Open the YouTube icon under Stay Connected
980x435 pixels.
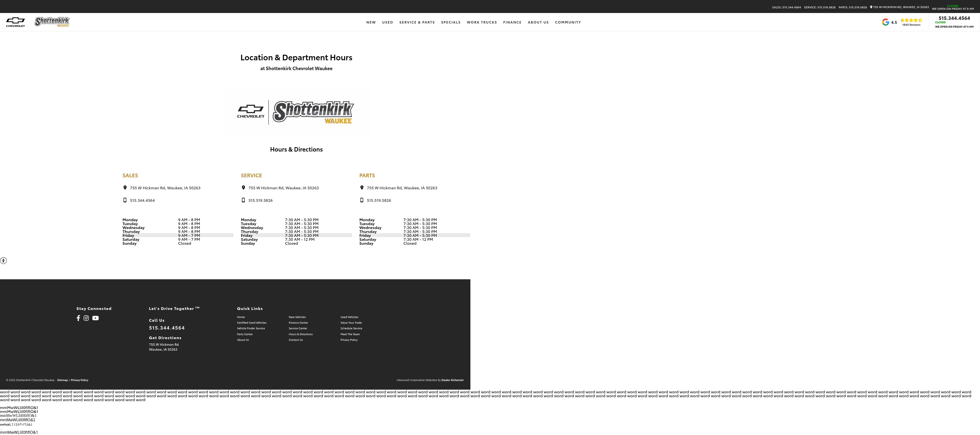(x=96, y=318)
